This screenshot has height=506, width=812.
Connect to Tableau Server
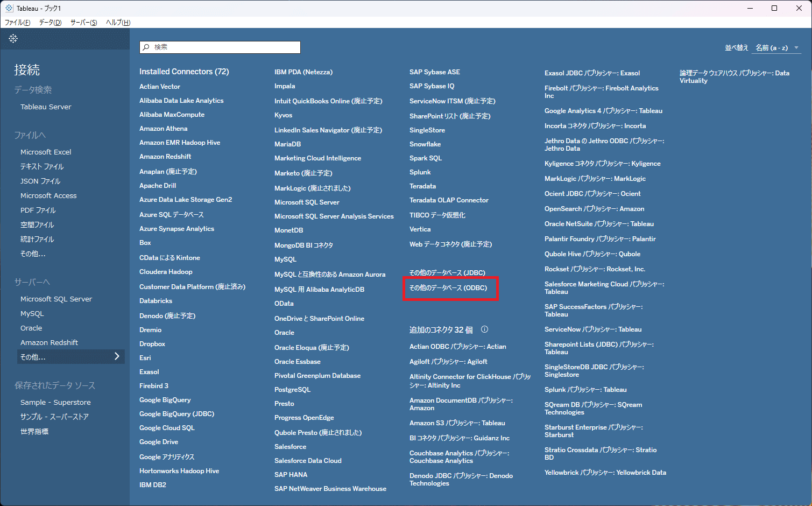point(46,107)
